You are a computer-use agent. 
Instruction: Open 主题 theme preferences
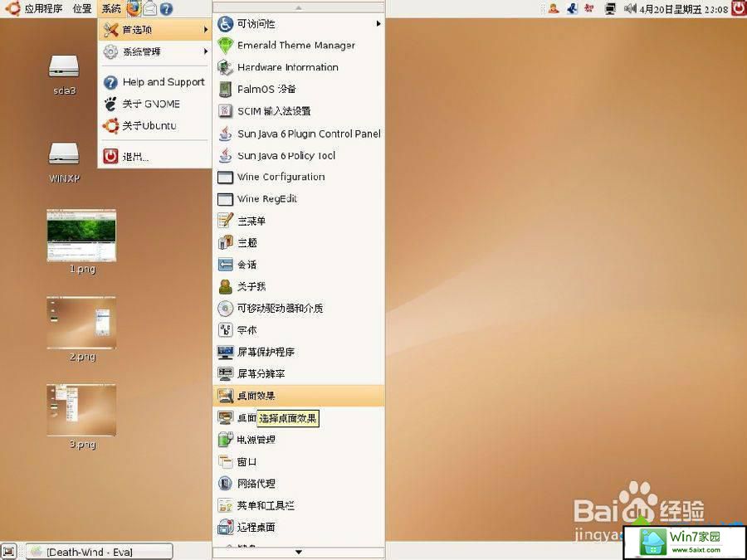click(299, 243)
